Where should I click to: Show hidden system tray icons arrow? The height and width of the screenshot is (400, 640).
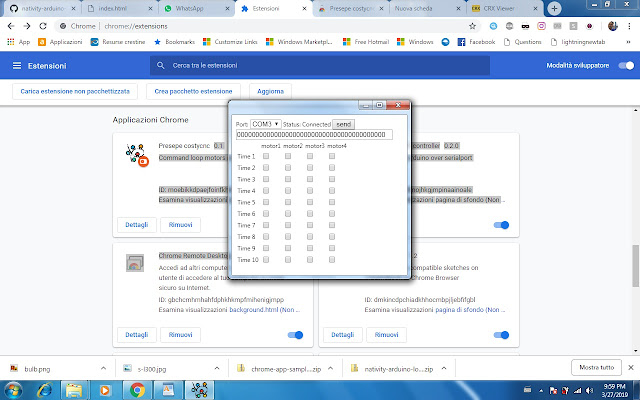click(x=541, y=391)
